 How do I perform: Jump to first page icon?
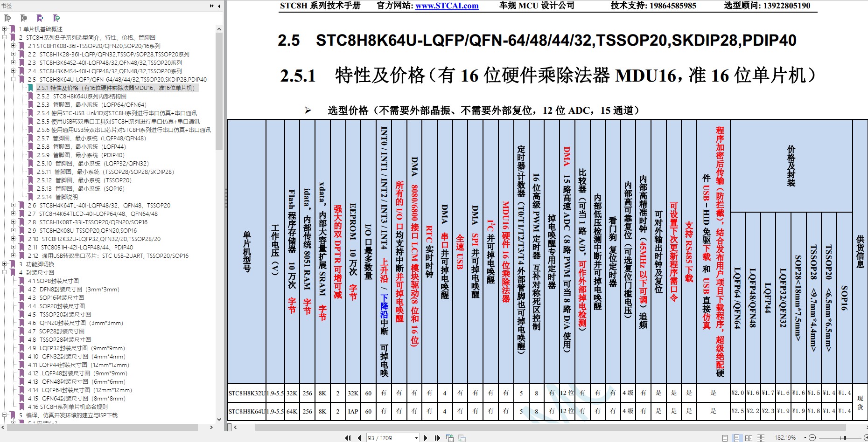pos(348,438)
